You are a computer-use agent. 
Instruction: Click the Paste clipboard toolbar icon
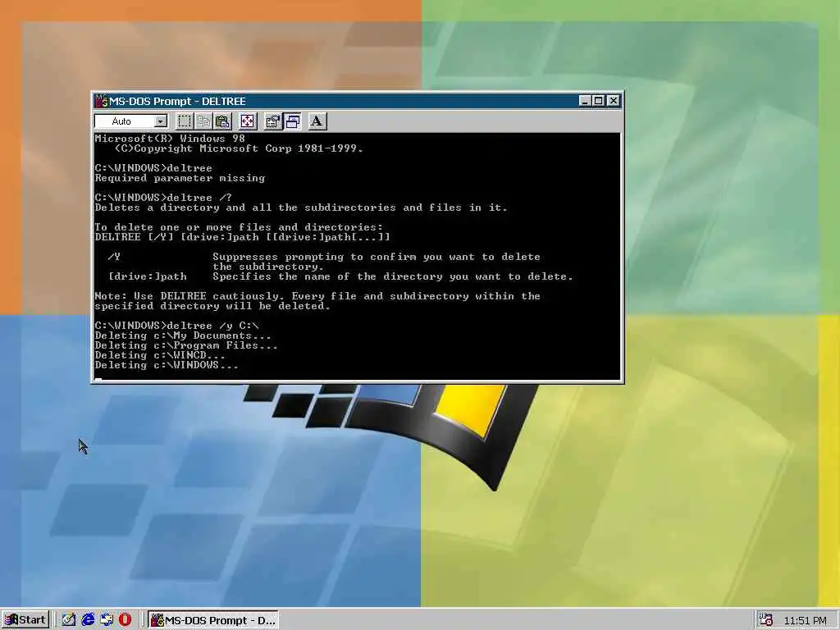coord(222,121)
